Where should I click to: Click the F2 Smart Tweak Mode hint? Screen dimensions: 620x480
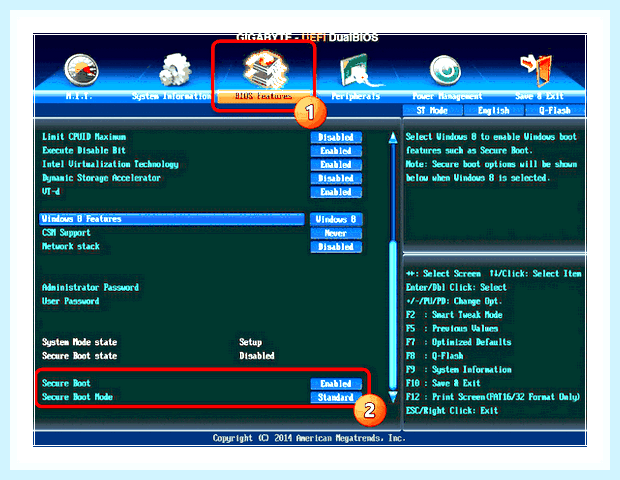(x=454, y=315)
